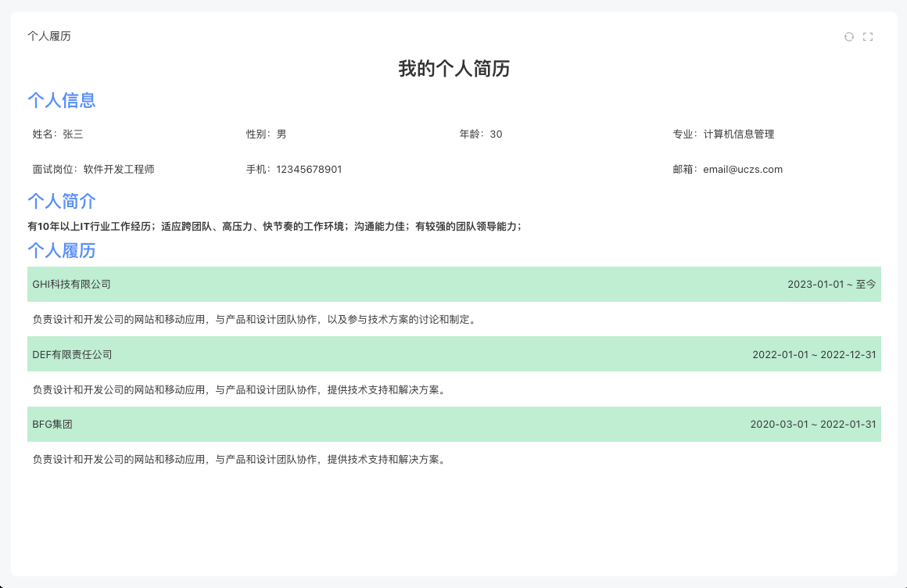
Task: Enter fullscreen using the expand icon
Action: (x=868, y=37)
